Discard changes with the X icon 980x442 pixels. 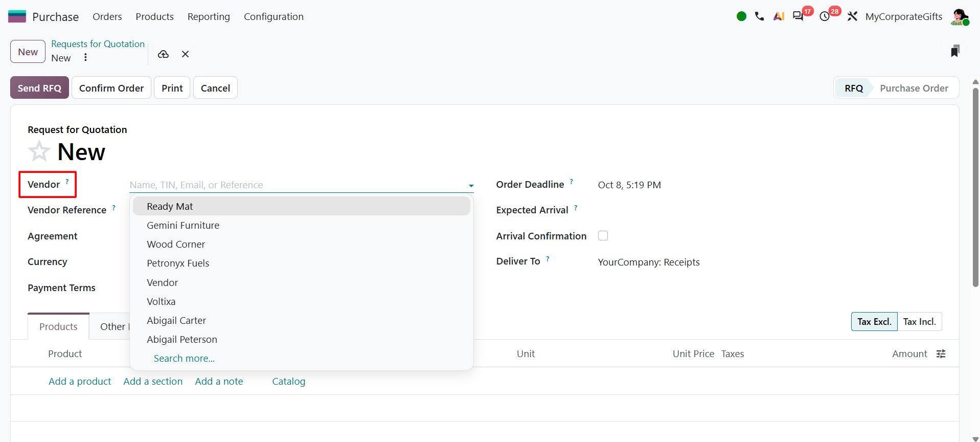coord(186,54)
